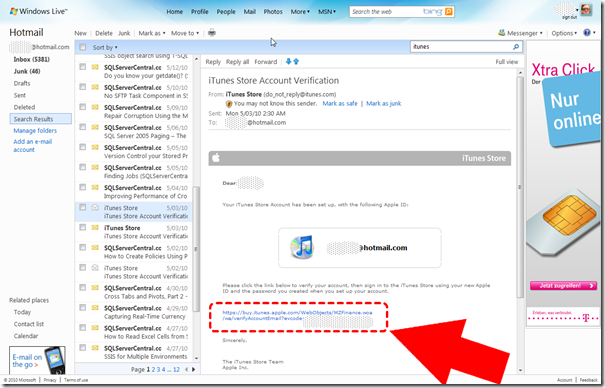Click the Junk toolbar button
This screenshot has width=605, height=388.
point(124,33)
